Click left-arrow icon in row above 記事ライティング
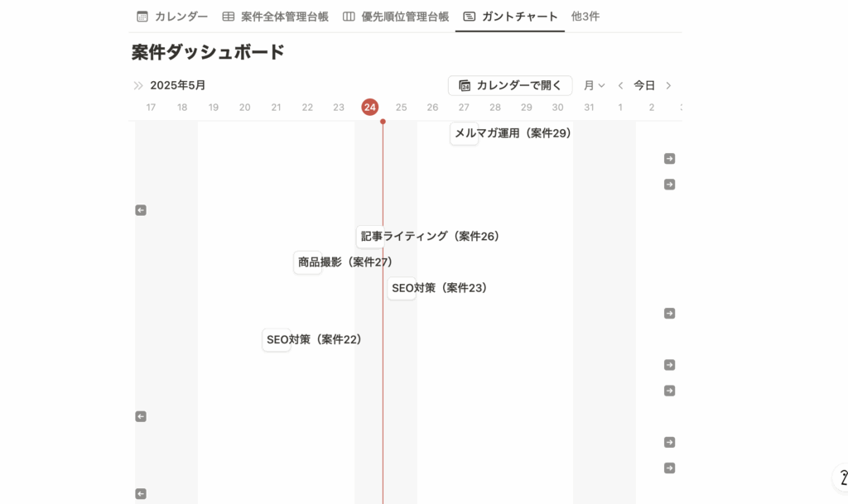This screenshot has width=848, height=504. click(x=141, y=210)
